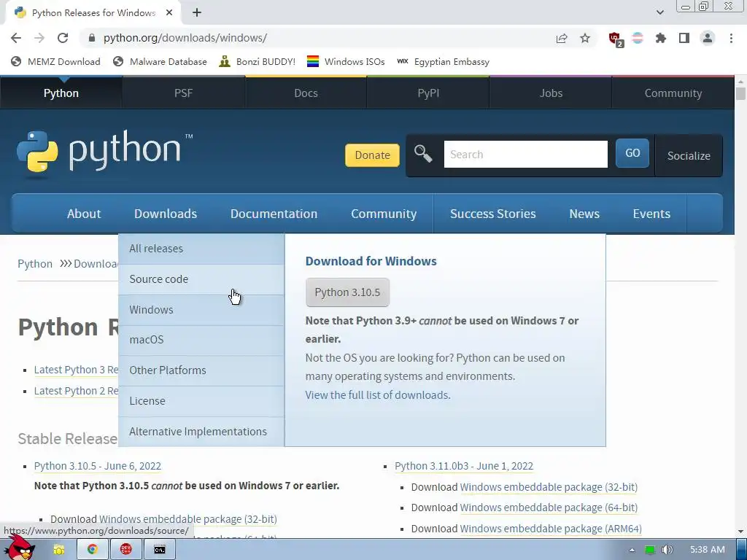Open Chrome from the taskbar
The width and height of the screenshot is (747, 560).
[93, 550]
